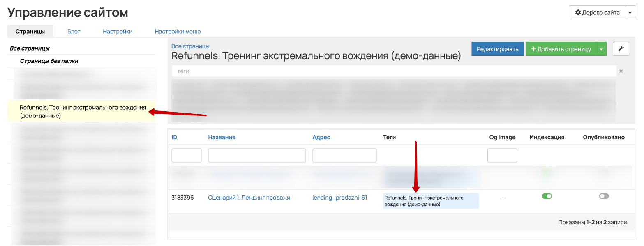Open the Настройки меню tab
644x246 pixels.
178,31
